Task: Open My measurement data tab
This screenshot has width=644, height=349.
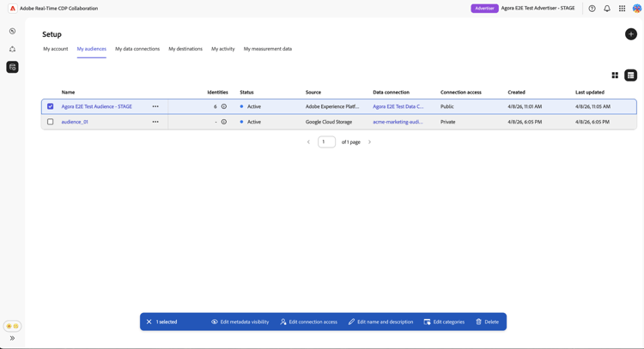Action: (x=268, y=49)
